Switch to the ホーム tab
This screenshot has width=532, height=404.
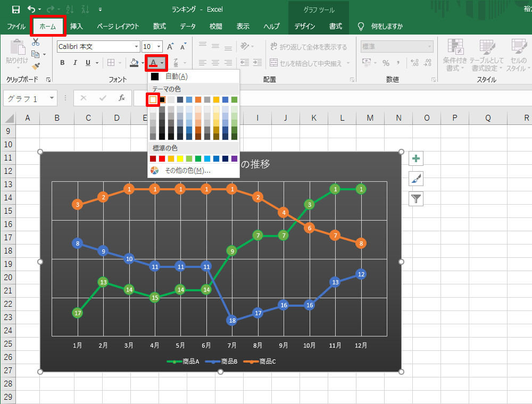(48, 26)
